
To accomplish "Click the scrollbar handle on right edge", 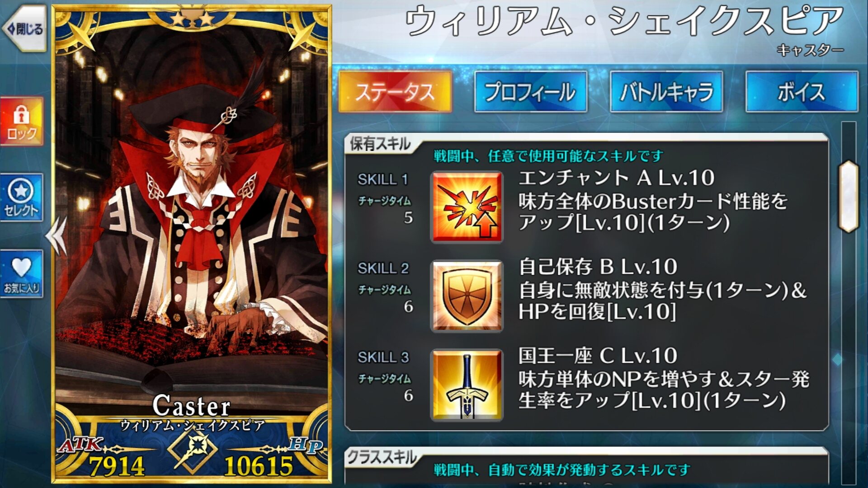I will (849, 197).
